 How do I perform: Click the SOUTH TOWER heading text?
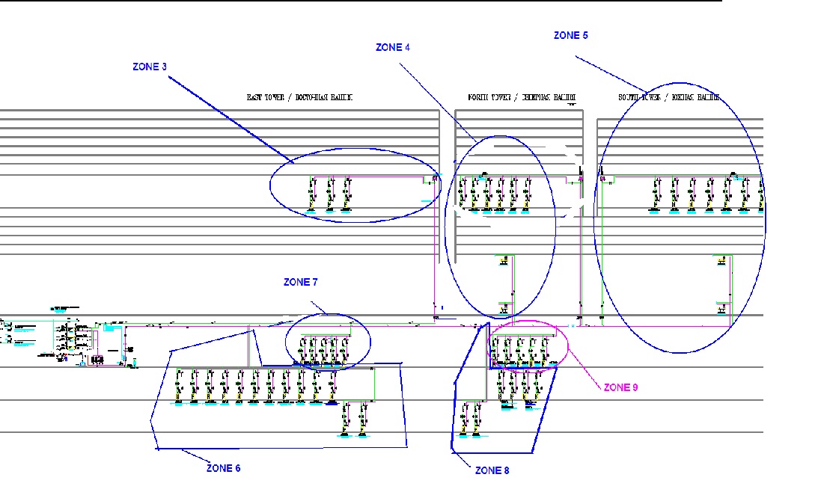[x=668, y=97]
